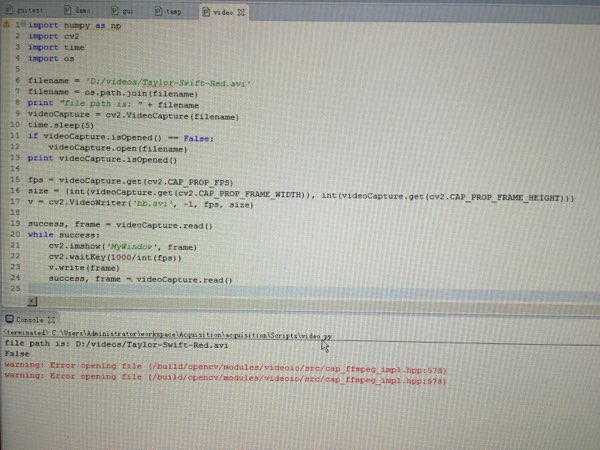The width and height of the screenshot is (600, 450).
Task: Click the file icon on the video tab
Action: point(206,12)
